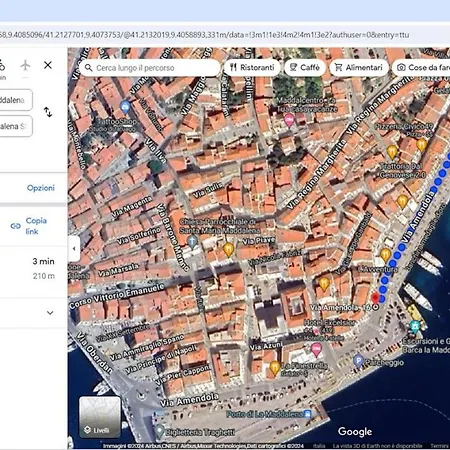Screen dimensions: 450x450
Task: Click the Porto di La Maddalena label
Action: coord(265,414)
